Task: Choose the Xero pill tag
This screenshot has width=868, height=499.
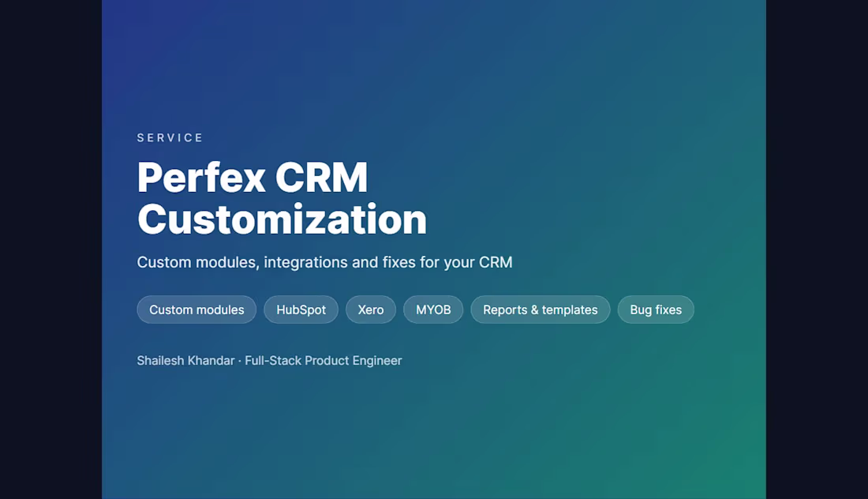Action: click(x=371, y=310)
